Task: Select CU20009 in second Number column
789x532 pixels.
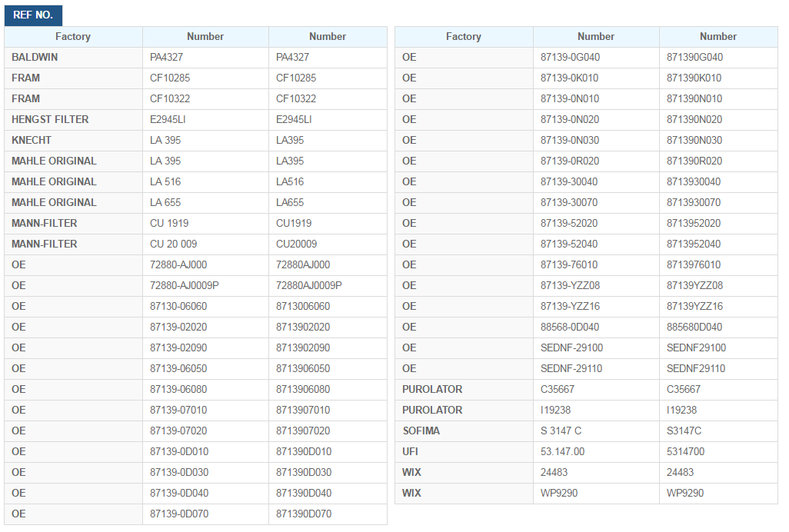Action: [x=297, y=244]
